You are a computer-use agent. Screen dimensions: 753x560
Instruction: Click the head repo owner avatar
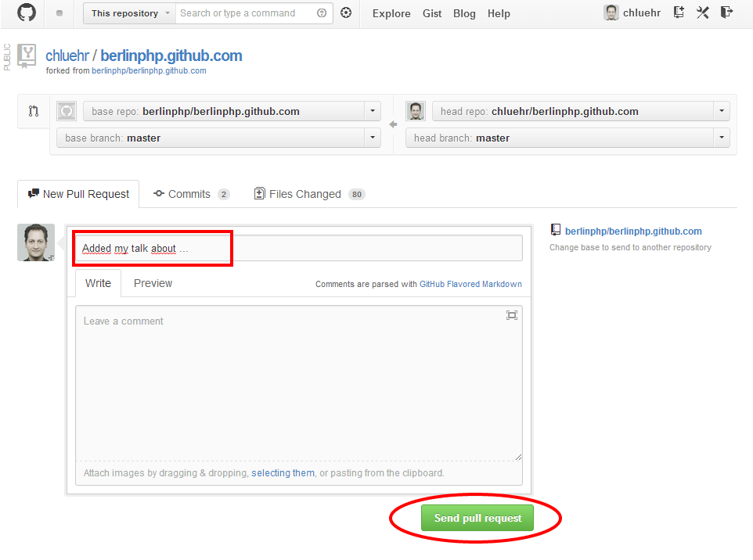coord(416,111)
